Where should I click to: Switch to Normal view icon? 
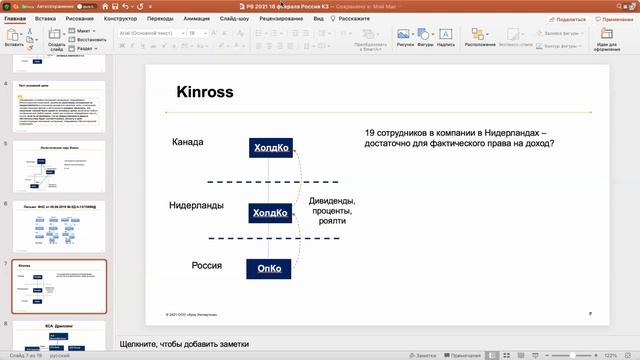pos(493,356)
